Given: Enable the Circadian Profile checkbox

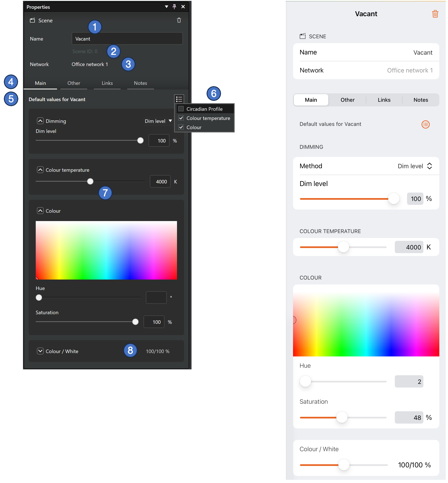Looking at the screenshot, I should tap(181, 109).
